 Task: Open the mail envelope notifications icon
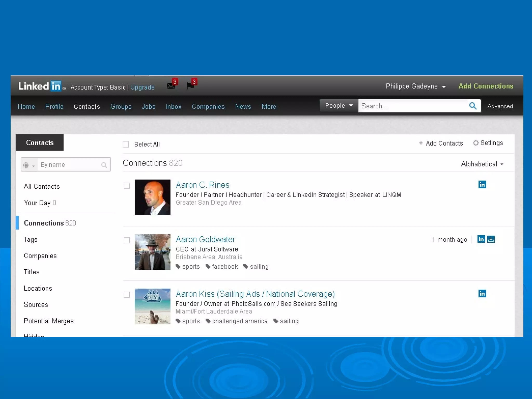click(171, 85)
